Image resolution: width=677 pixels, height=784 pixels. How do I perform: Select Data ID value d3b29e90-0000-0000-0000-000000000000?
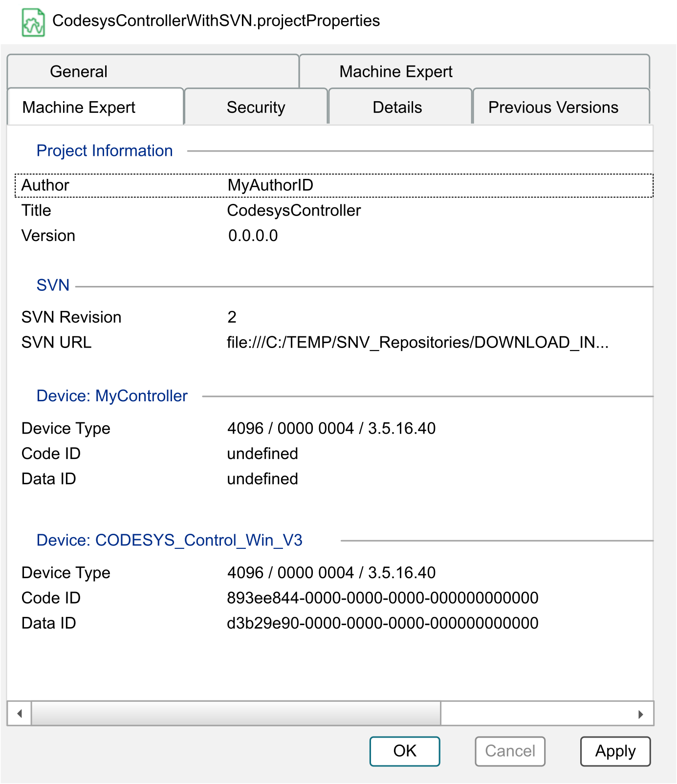coord(383,623)
